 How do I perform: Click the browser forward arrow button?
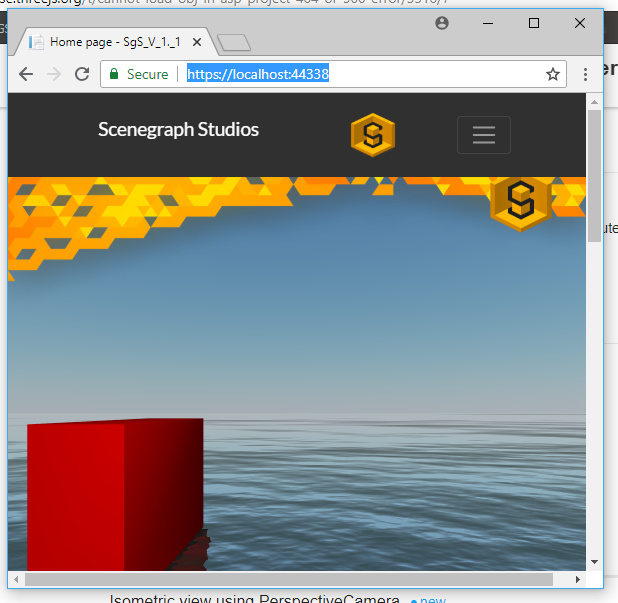54,74
